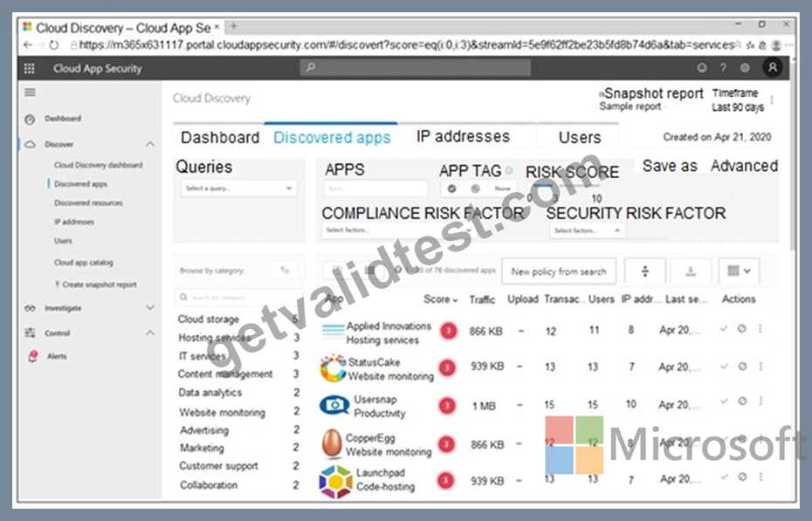Viewport: 812px width, 521px height.
Task: Select the Website monitoring category
Action: pos(238,413)
